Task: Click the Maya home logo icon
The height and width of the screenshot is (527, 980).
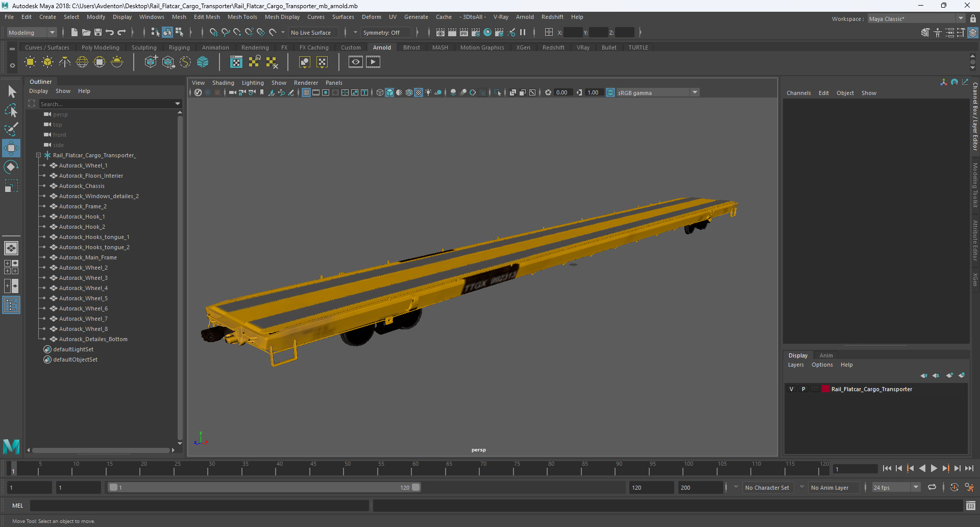Action: click(x=11, y=446)
